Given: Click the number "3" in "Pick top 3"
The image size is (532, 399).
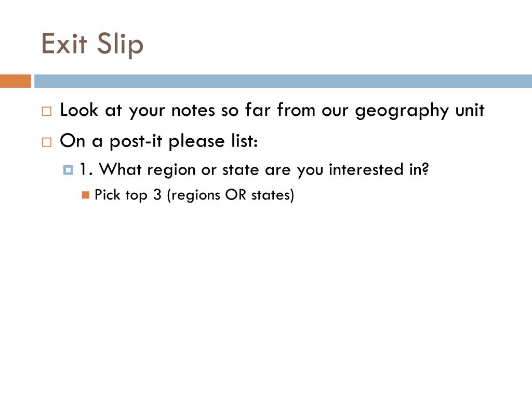Looking at the screenshot, I should pyautogui.click(x=157, y=195).
